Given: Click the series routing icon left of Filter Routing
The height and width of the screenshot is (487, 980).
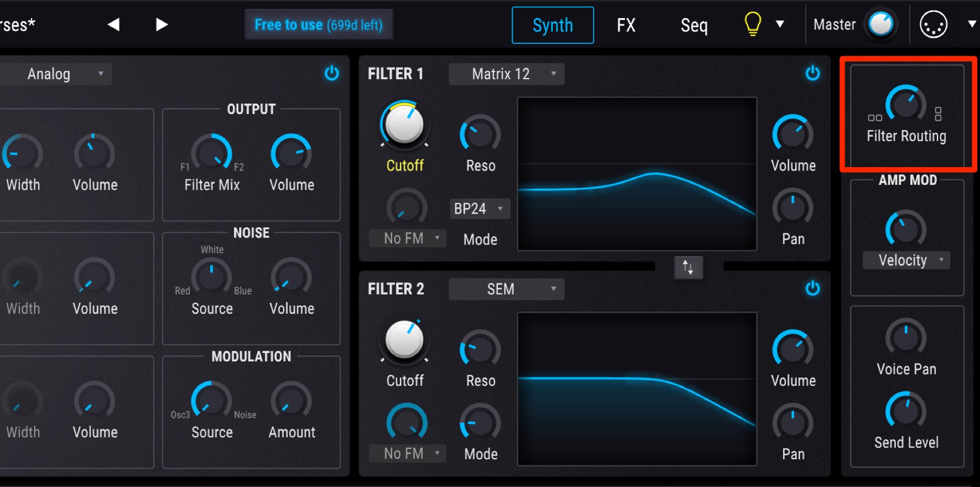Looking at the screenshot, I should [875, 118].
